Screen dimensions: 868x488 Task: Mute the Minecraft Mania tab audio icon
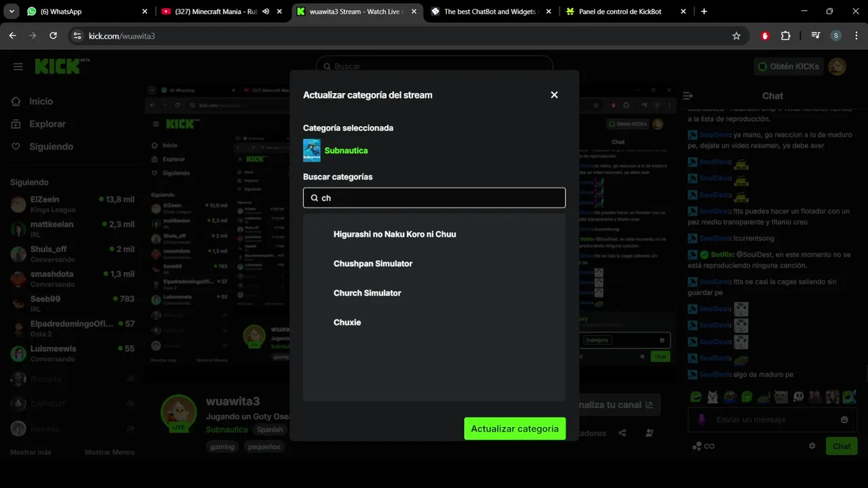click(x=266, y=12)
